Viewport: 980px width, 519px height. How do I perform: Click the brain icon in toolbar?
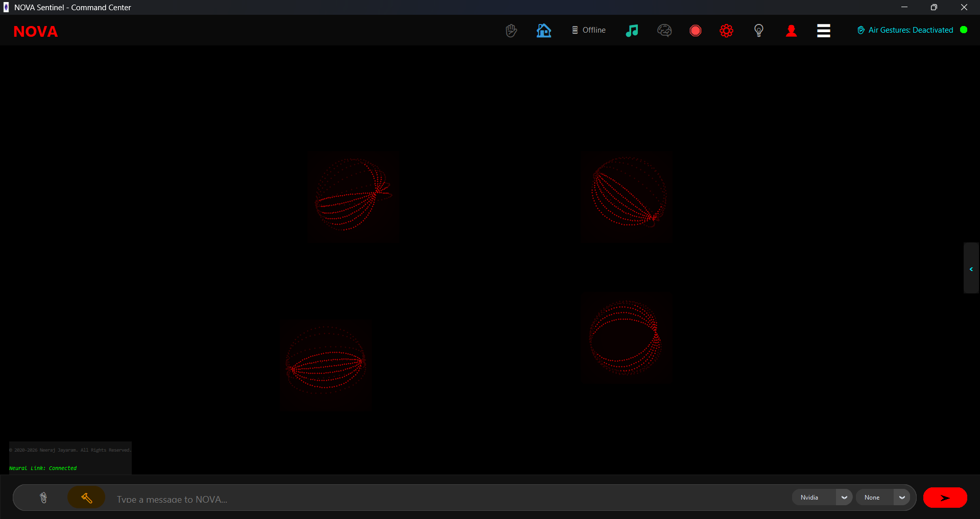click(x=664, y=31)
